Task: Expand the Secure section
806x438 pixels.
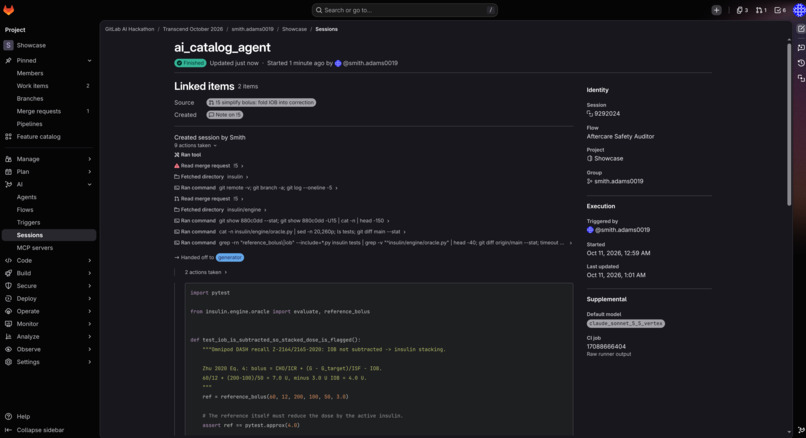Action: (x=49, y=286)
